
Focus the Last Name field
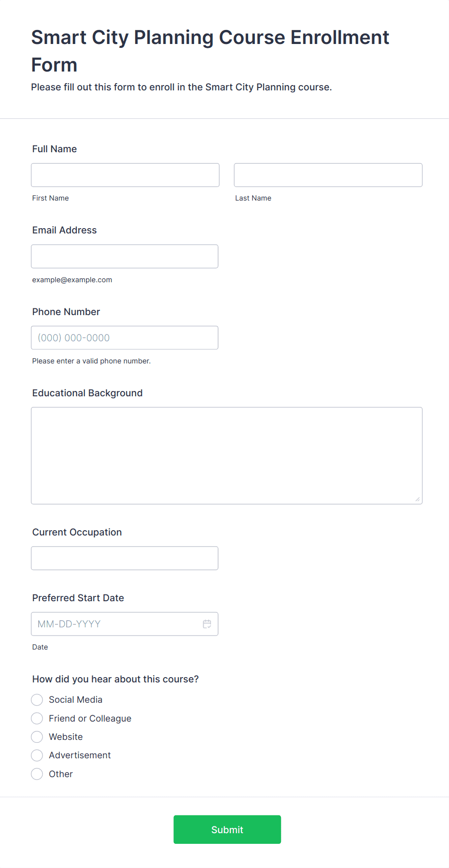(x=328, y=175)
